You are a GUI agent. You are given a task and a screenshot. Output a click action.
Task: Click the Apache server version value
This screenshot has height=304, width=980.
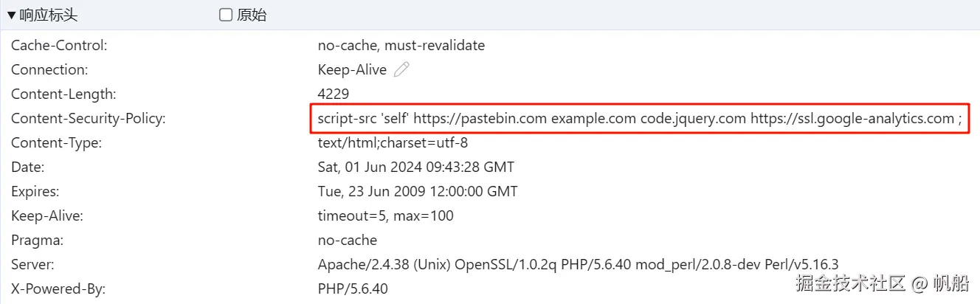click(578, 264)
